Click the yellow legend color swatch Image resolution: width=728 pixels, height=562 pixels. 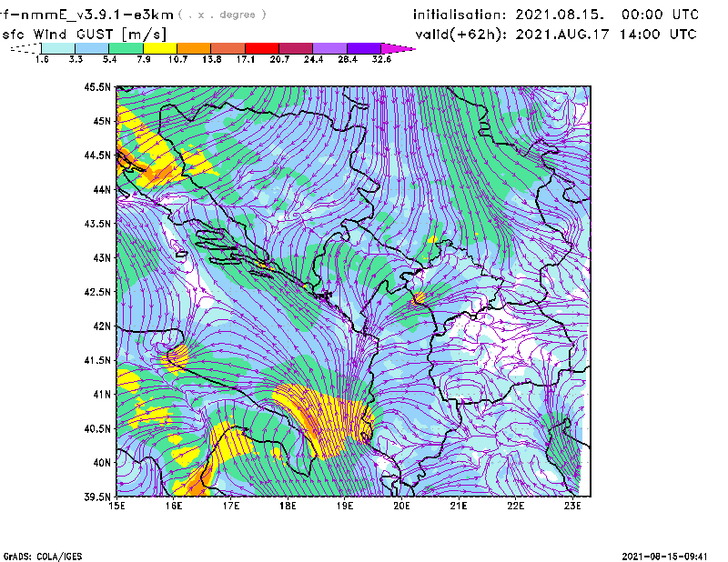[x=160, y=48]
